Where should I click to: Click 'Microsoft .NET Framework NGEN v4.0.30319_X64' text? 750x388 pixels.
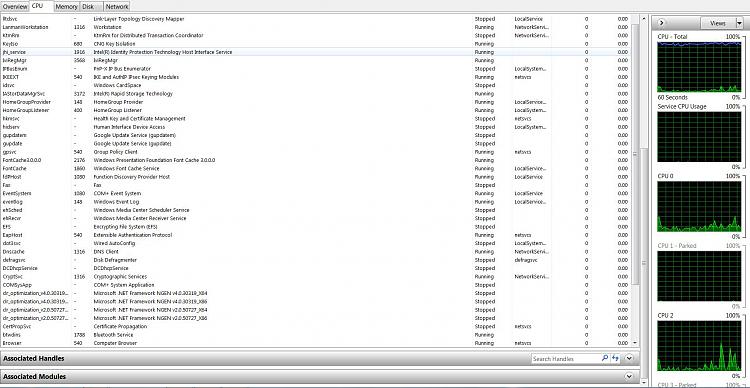click(x=151, y=293)
